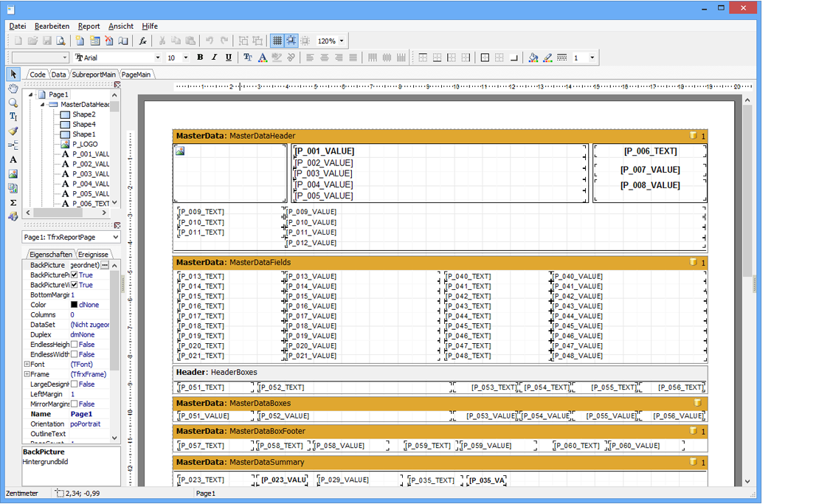Apply bold formatting with B icon
The image size is (819, 504).
click(x=200, y=58)
